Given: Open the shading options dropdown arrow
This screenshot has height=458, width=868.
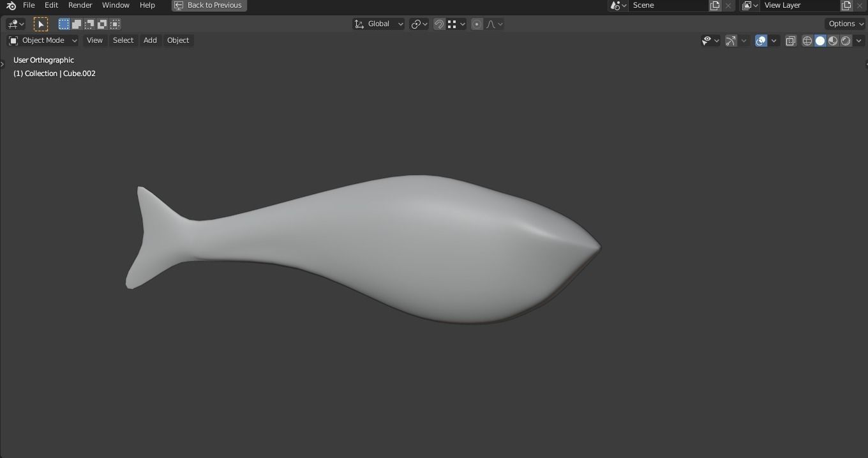Looking at the screenshot, I should (x=859, y=41).
